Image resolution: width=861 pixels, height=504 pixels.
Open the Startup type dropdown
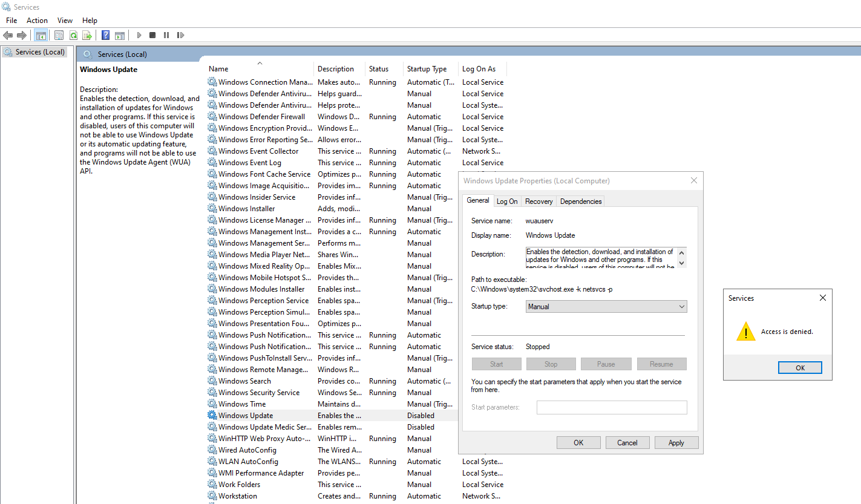point(606,307)
